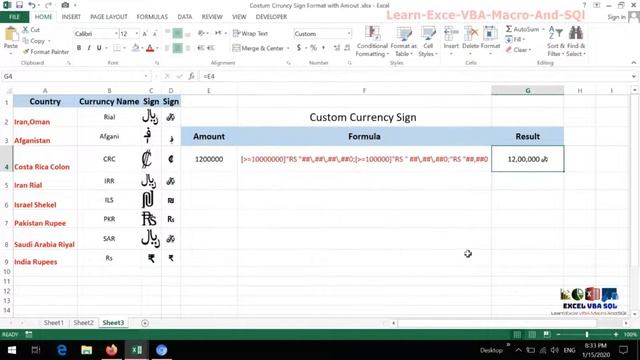Select result cell 12,00,000
Image resolution: width=640 pixels, height=360 pixels.
pos(528,159)
